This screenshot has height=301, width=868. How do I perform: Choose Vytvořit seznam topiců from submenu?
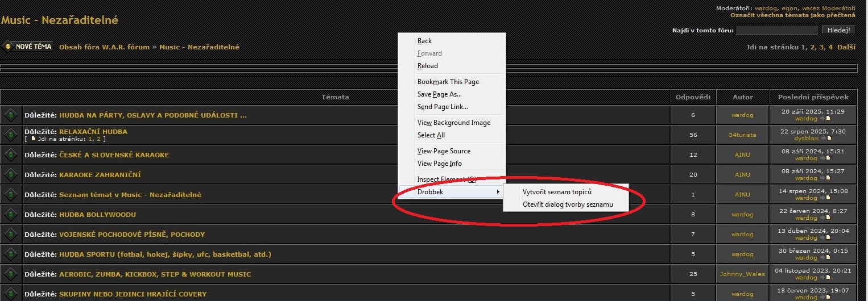(x=557, y=191)
